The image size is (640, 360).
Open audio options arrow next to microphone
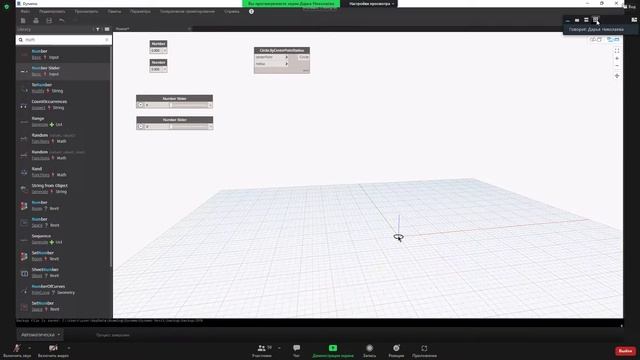point(29,348)
